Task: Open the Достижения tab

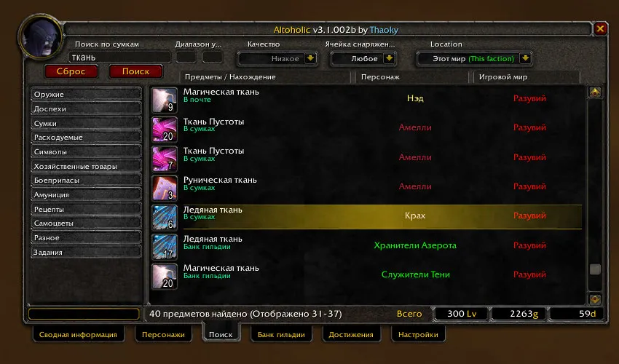Action: pos(351,334)
